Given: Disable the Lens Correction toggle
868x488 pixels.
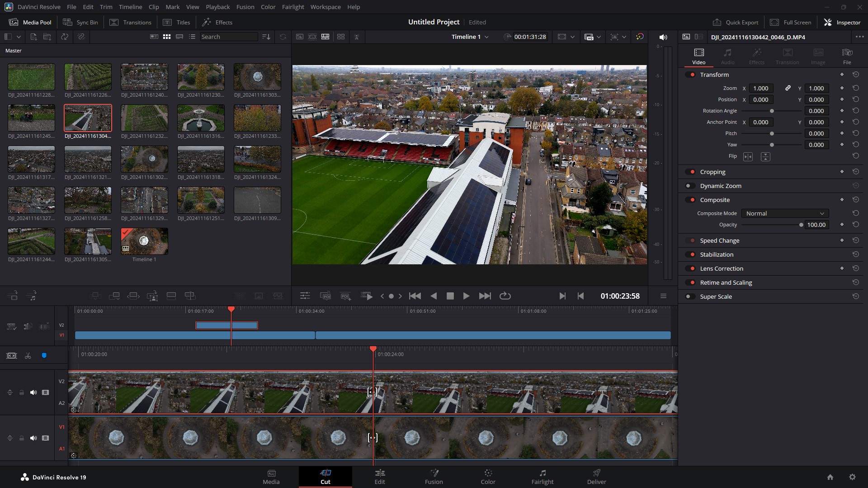Looking at the screenshot, I should (x=690, y=268).
